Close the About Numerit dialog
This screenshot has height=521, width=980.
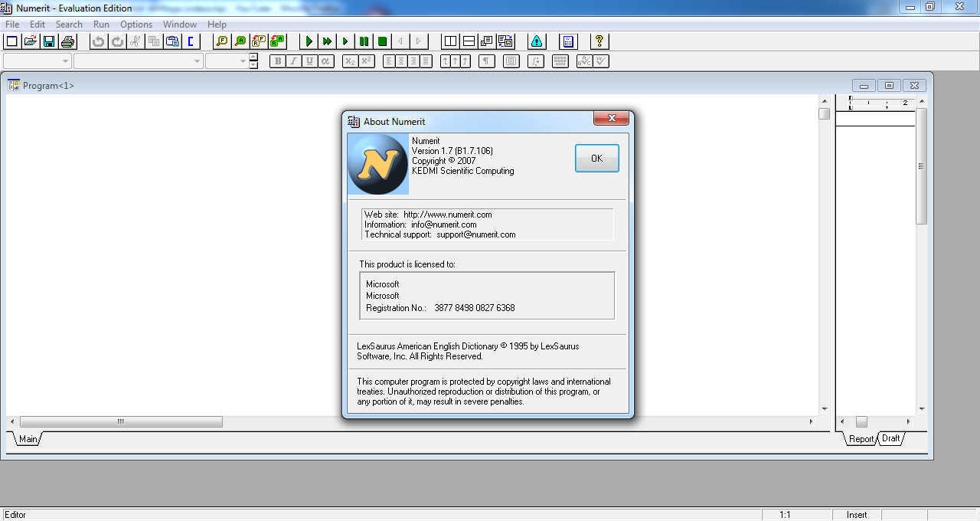click(611, 119)
